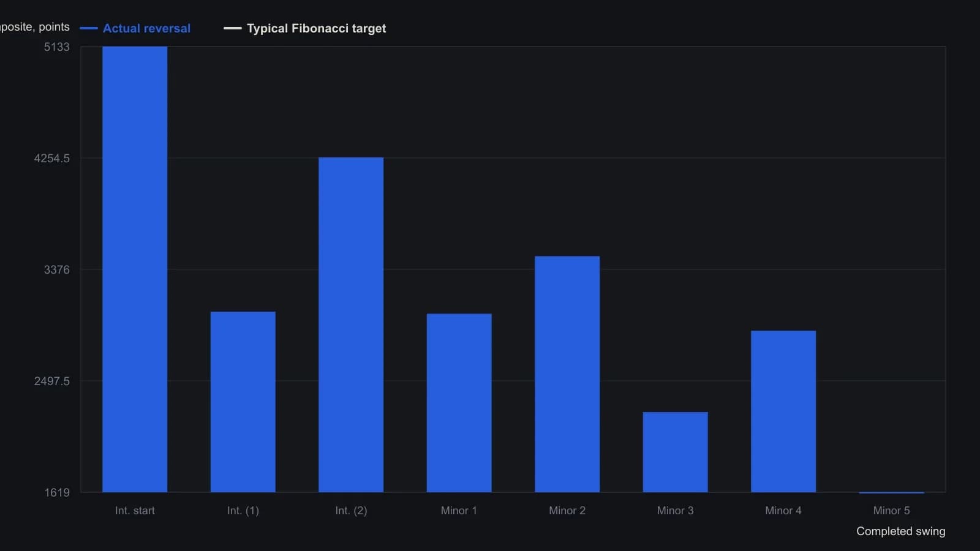Select the Minor 3 bar
The image size is (980, 551).
[676, 452]
